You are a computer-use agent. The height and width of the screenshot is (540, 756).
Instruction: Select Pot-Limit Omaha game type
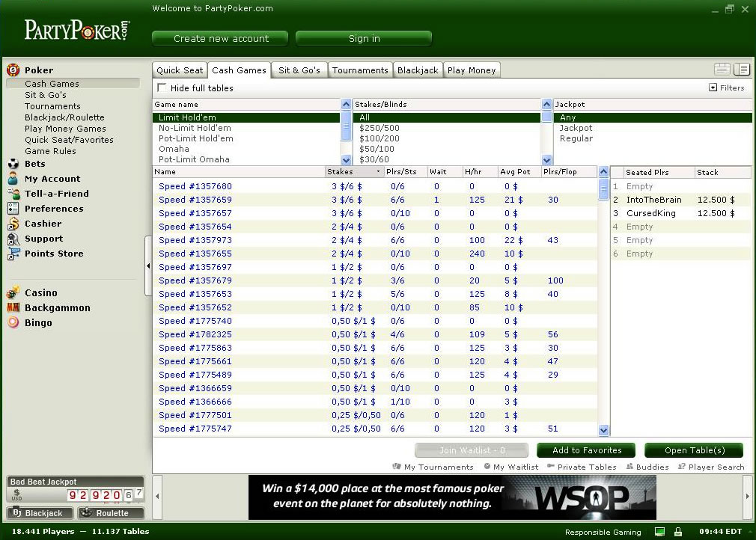pos(246,159)
